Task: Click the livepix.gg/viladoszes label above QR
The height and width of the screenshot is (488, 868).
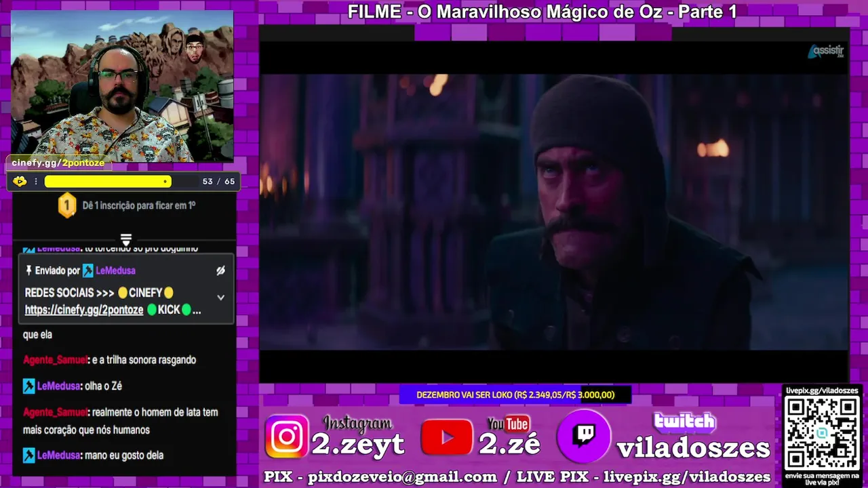Action: tap(822, 390)
